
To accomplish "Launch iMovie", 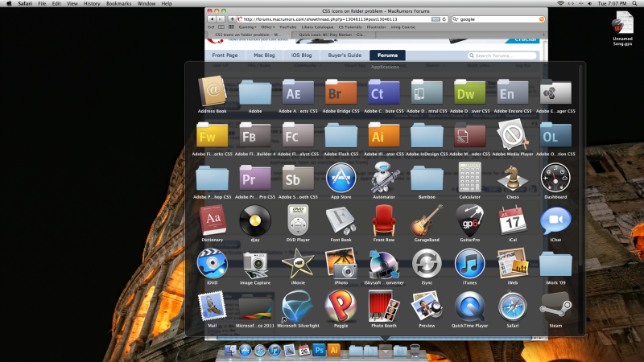I will pyautogui.click(x=298, y=264).
